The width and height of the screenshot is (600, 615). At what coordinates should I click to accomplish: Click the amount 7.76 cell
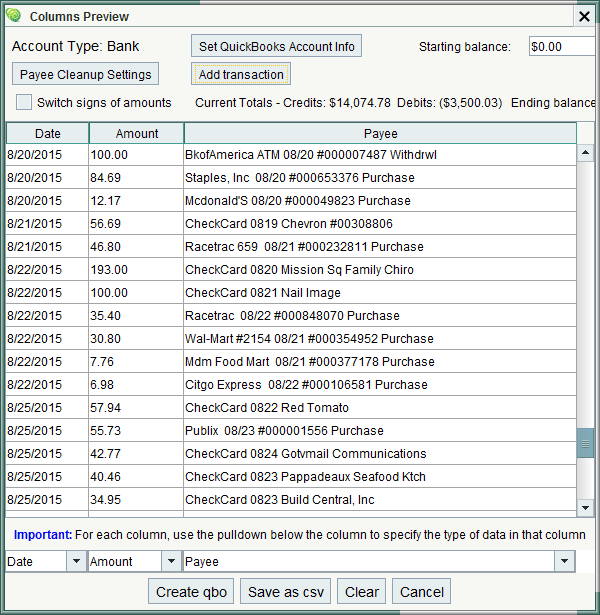(136, 362)
